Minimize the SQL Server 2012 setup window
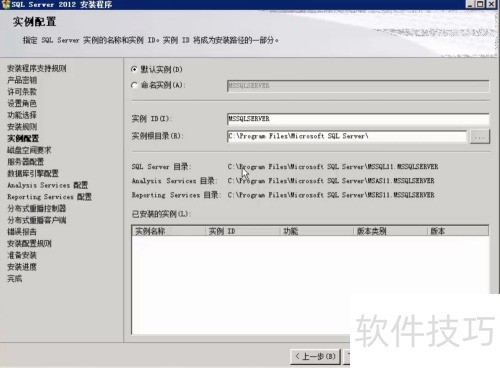Image resolution: width=500 pixels, height=368 pixels. click(470, 4)
